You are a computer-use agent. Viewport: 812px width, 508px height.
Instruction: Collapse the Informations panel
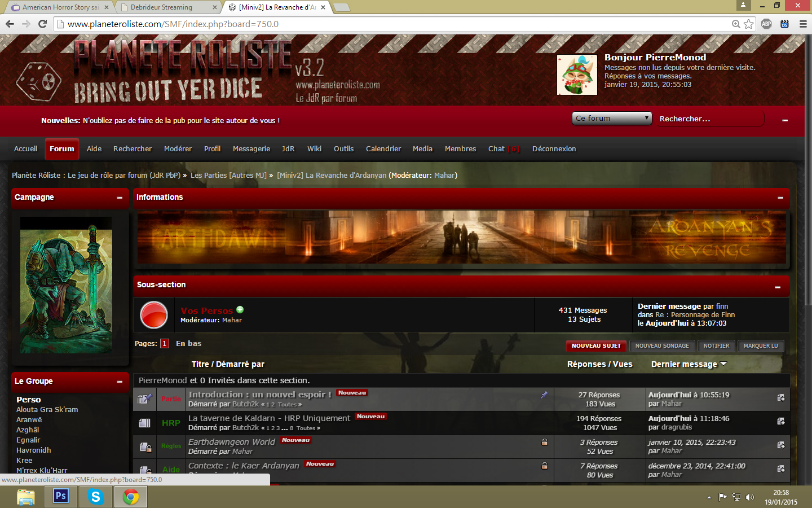tap(780, 198)
